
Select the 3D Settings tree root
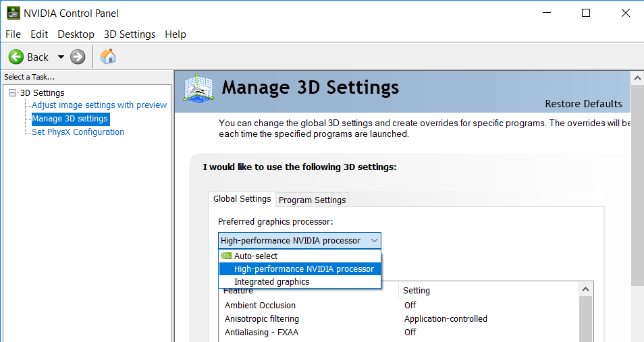(x=43, y=93)
